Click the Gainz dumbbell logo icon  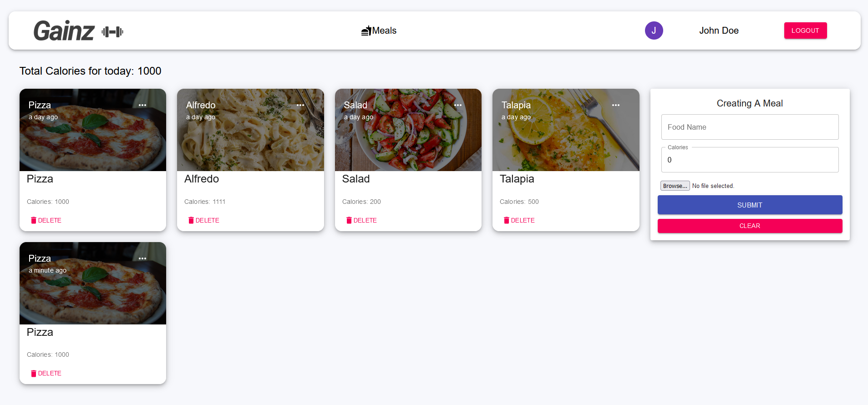tap(112, 31)
